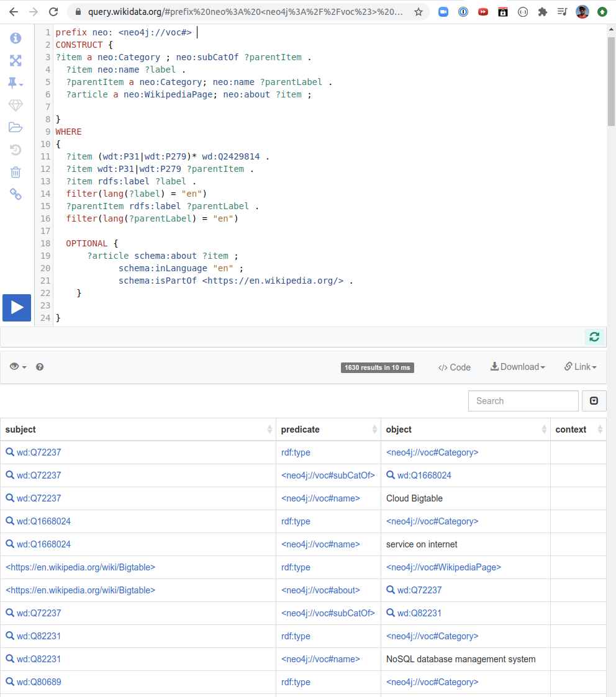Run the query with play button
Image resolution: width=616 pixels, height=697 pixels.
tap(17, 308)
